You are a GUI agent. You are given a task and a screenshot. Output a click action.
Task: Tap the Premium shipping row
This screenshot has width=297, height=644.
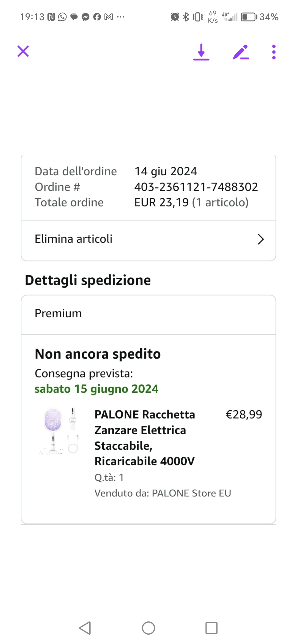[x=58, y=313]
